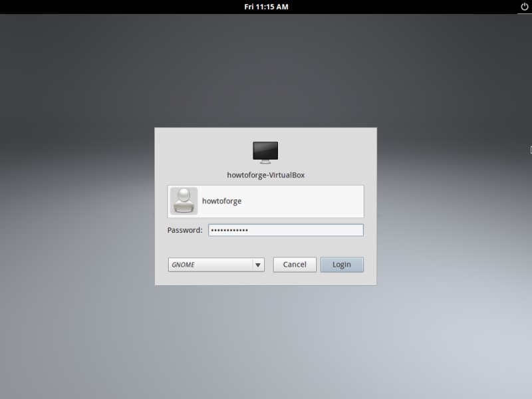532x399 pixels.
Task: Click the Password: label
Action: [185, 230]
